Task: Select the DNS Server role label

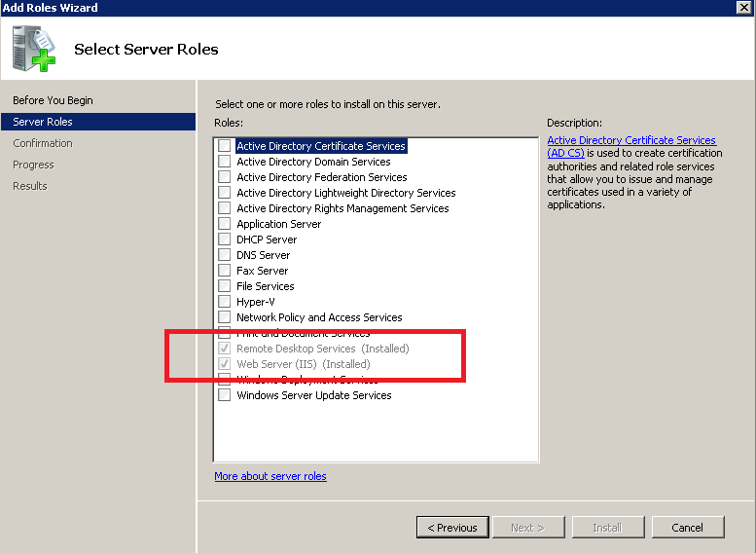Action: (x=264, y=255)
